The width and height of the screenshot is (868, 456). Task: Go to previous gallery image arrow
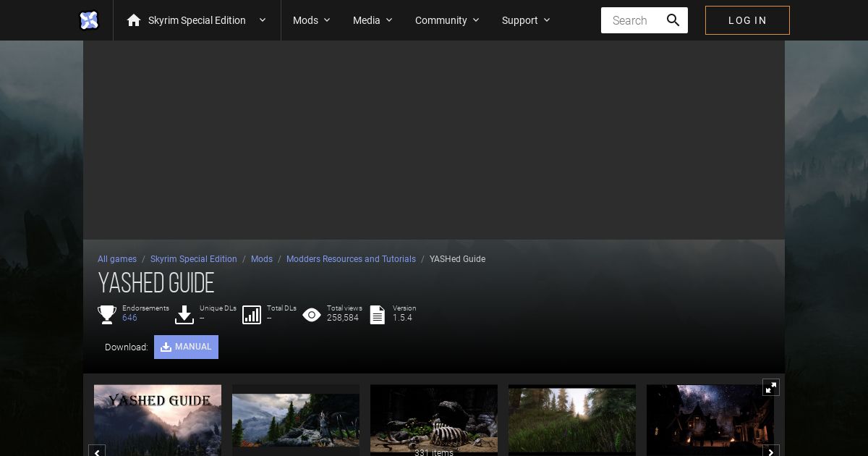tap(97, 450)
